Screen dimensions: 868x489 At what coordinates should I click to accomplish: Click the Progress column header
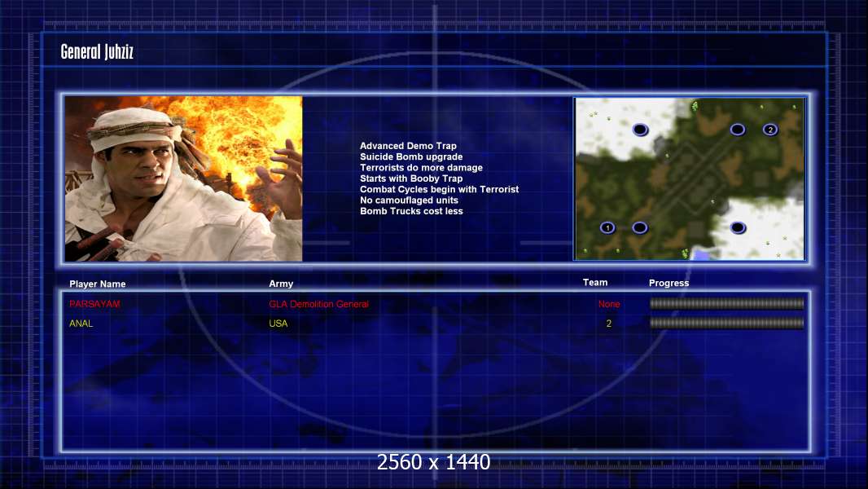tap(669, 283)
